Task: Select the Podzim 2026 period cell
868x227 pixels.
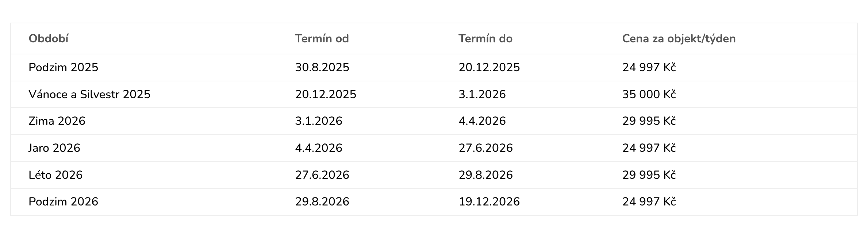Action: pos(63,202)
